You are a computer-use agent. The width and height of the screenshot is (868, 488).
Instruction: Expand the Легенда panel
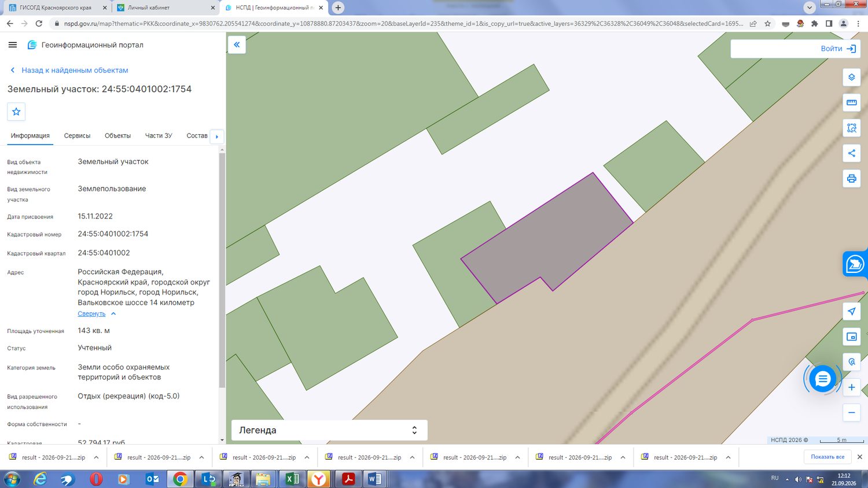pyautogui.click(x=329, y=430)
